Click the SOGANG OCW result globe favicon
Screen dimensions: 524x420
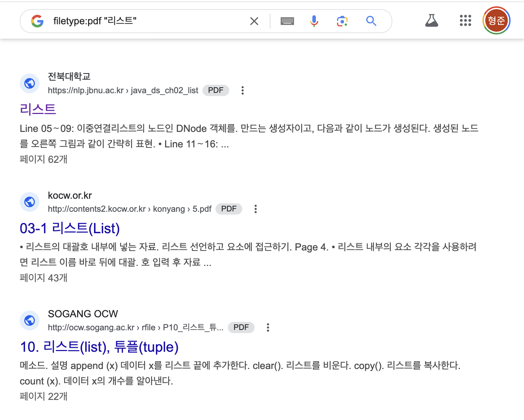(x=30, y=320)
